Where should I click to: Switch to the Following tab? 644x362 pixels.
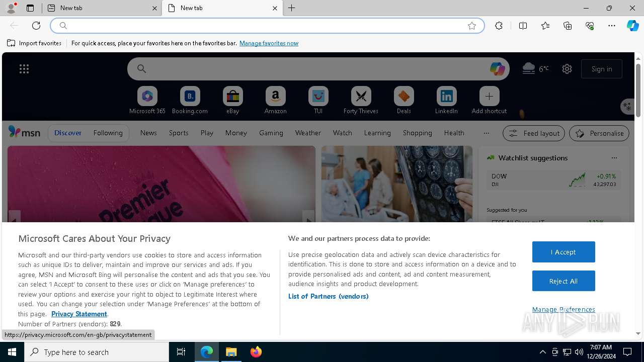pyautogui.click(x=108, y=133)
